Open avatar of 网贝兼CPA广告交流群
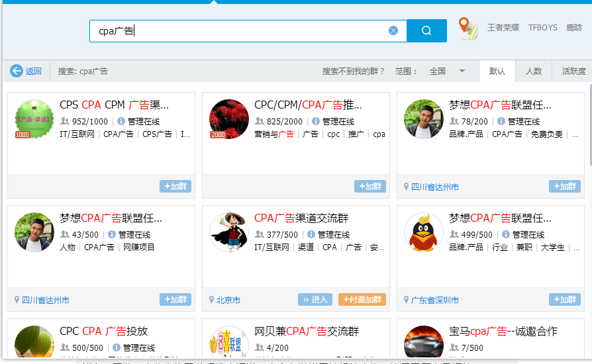 229,341
